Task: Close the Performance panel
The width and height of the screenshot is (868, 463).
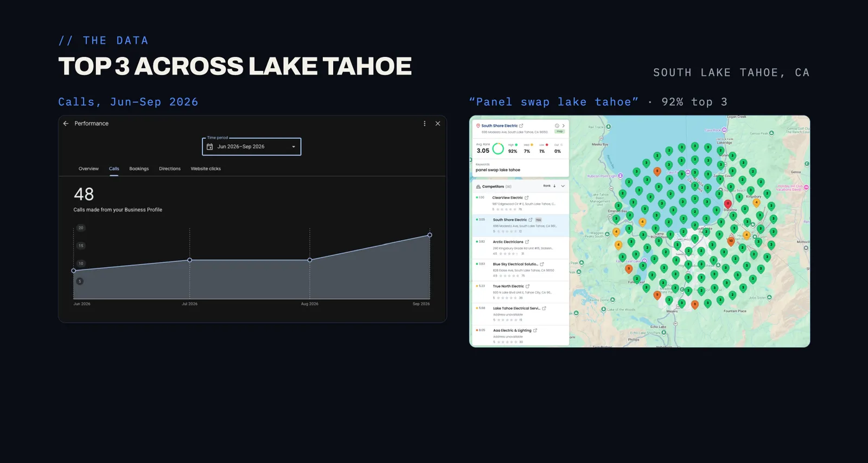Action: (x=438, y=124)
